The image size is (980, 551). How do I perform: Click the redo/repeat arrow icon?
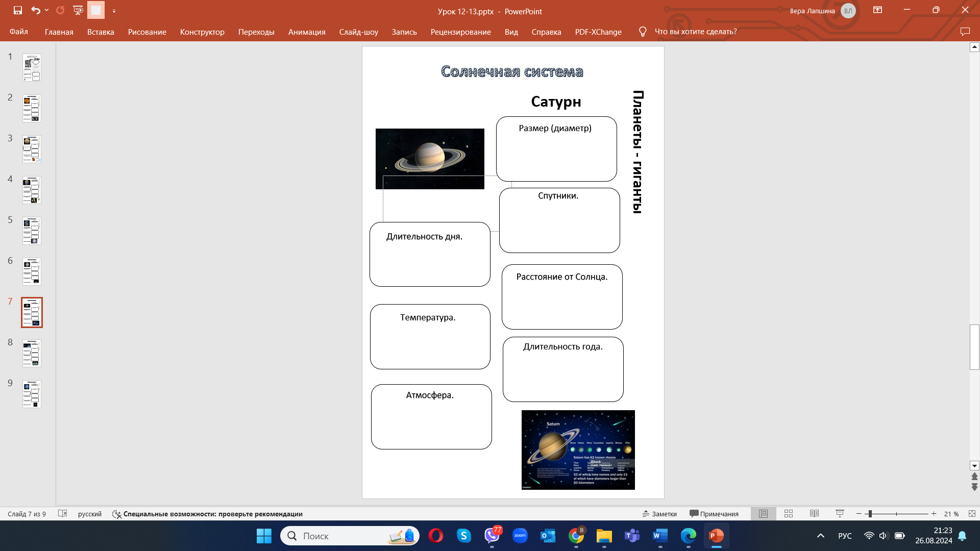60,10
